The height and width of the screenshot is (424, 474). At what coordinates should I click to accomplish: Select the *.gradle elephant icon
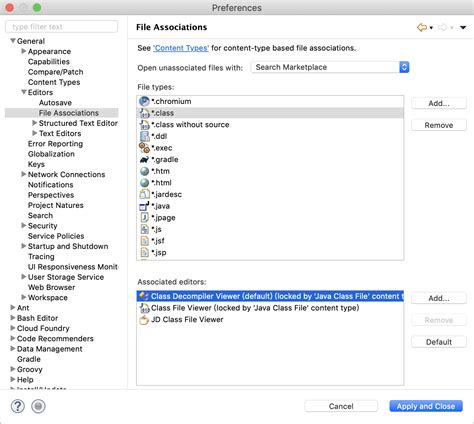pos(144,160)
